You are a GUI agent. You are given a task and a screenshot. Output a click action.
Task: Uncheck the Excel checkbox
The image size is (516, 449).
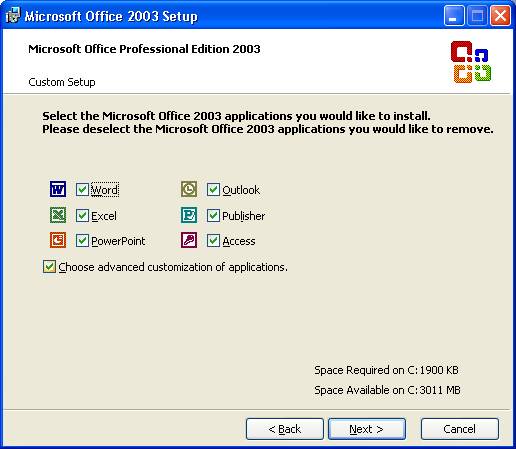pyautogui.click(x=82, y=215)
